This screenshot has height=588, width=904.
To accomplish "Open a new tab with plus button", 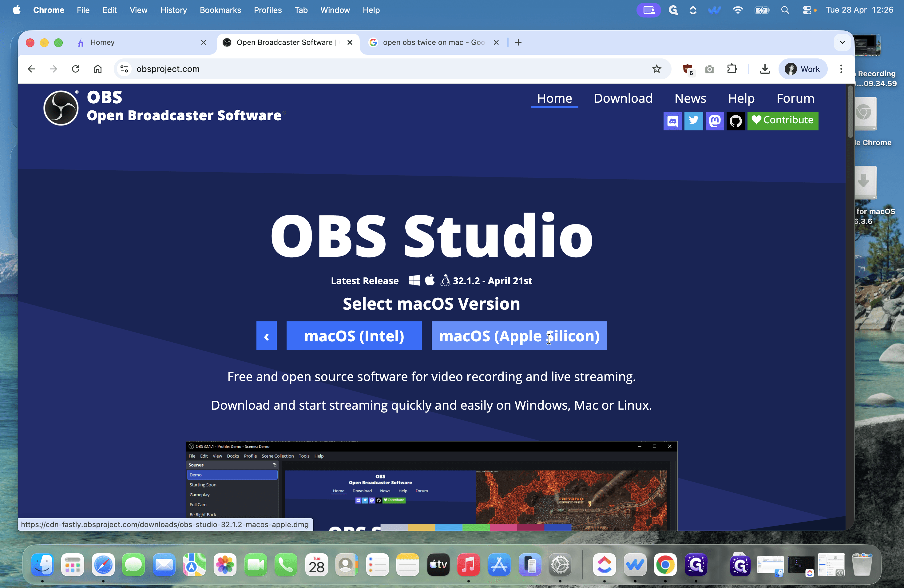I will 518,42.
